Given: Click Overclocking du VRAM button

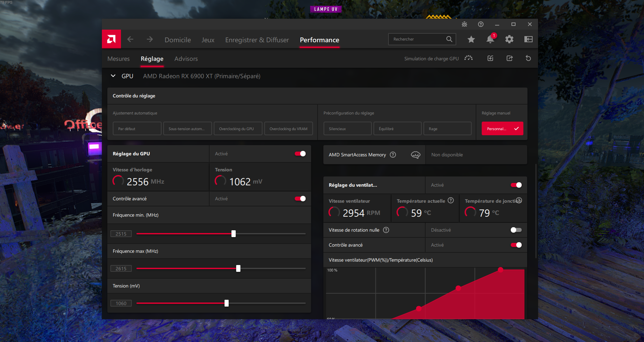Looking at the screenshot, I should (x=289, y=129).
